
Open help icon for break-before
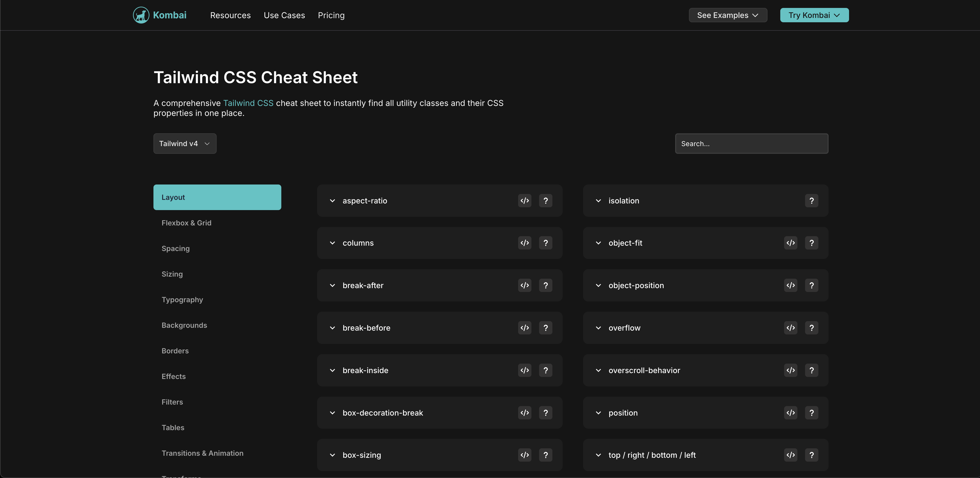click(545, 328)
